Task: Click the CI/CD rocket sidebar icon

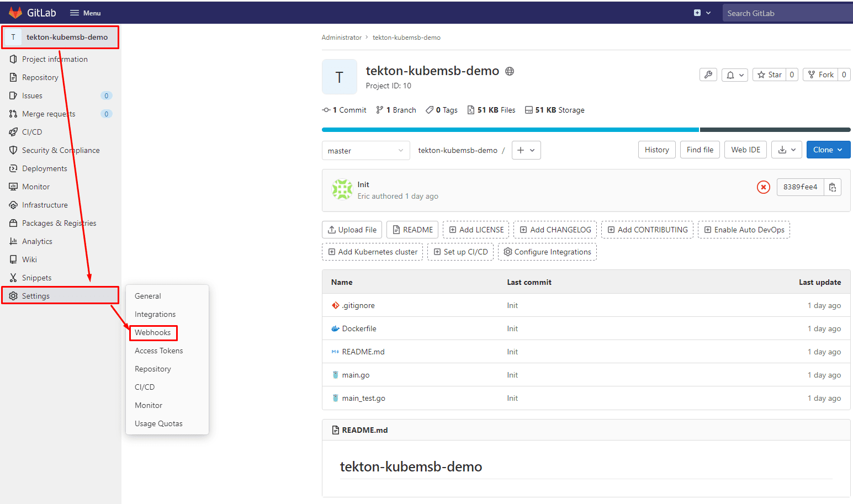Action: click(x=13, y=132)
